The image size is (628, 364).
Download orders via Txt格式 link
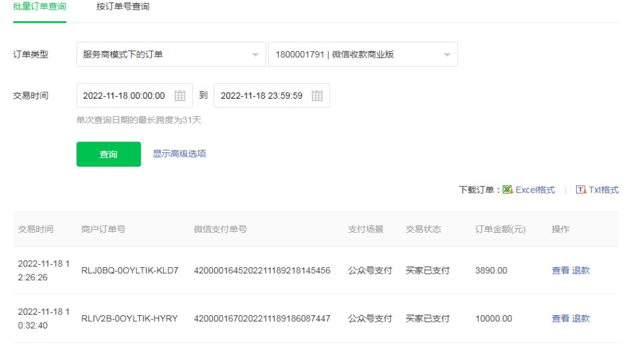pos(603,190)
